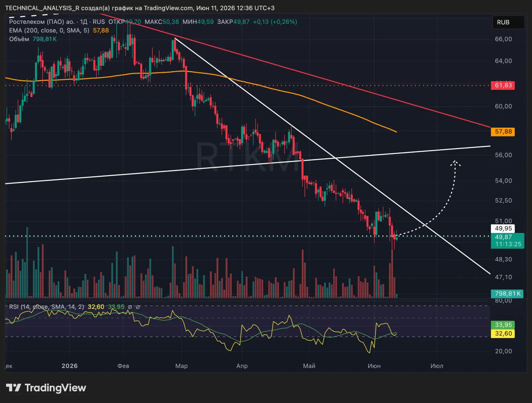
Task: Click the TradingView logo icon
Action: [14, 387]
